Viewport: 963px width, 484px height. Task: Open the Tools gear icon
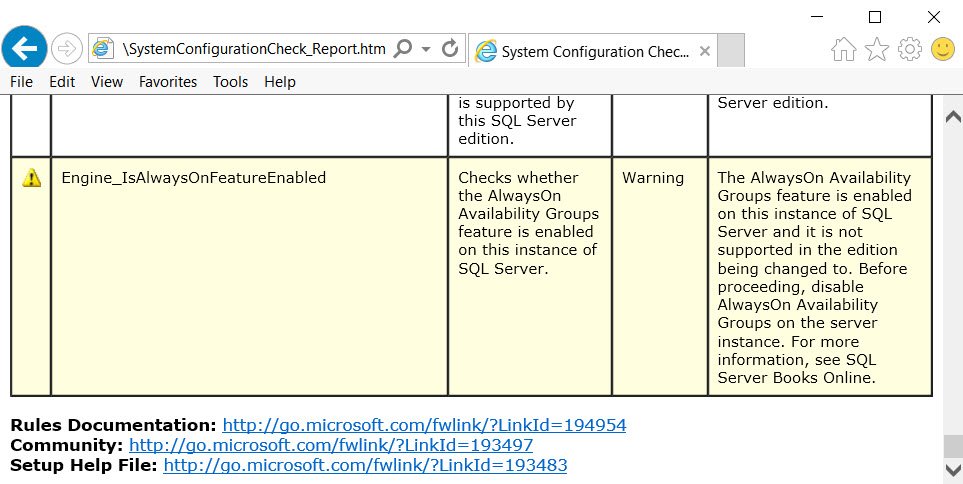tap(910, 49)
